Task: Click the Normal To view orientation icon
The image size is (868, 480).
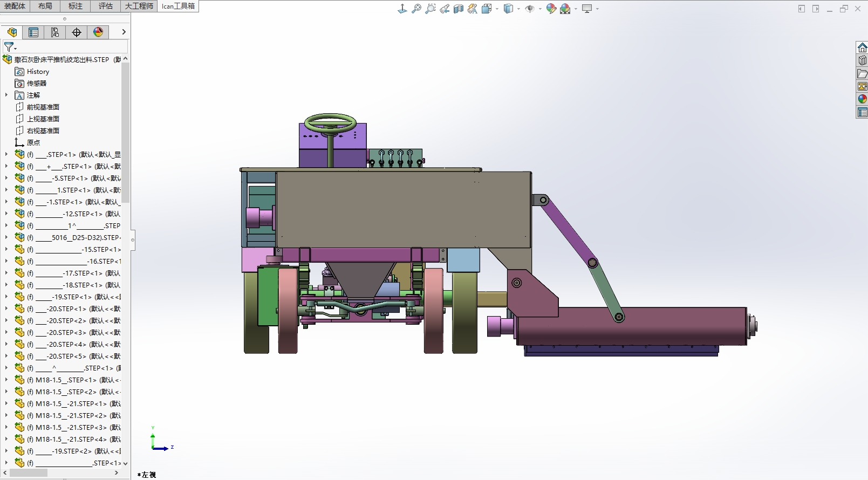Action: point(402,9)
